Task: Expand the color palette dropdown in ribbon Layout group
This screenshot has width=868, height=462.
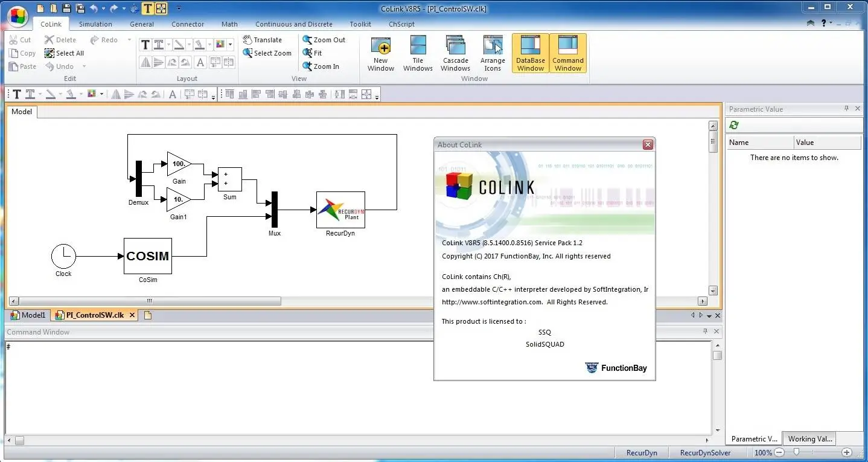Action: (x=230, y=45)
